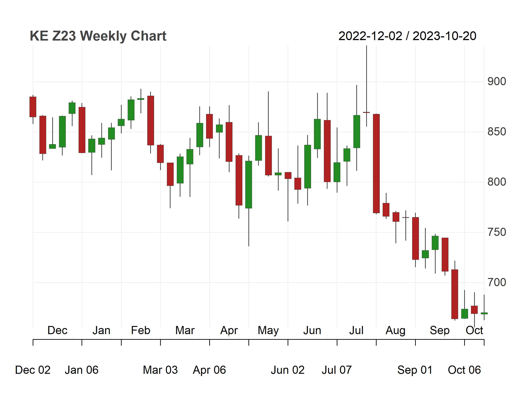Select the 800 price axis label

tap(497, 182)
